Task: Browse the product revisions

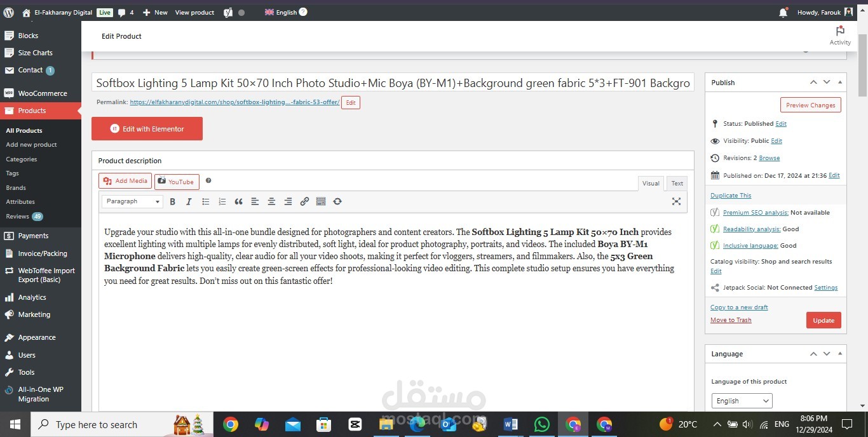Action: [x=770, y=158]
